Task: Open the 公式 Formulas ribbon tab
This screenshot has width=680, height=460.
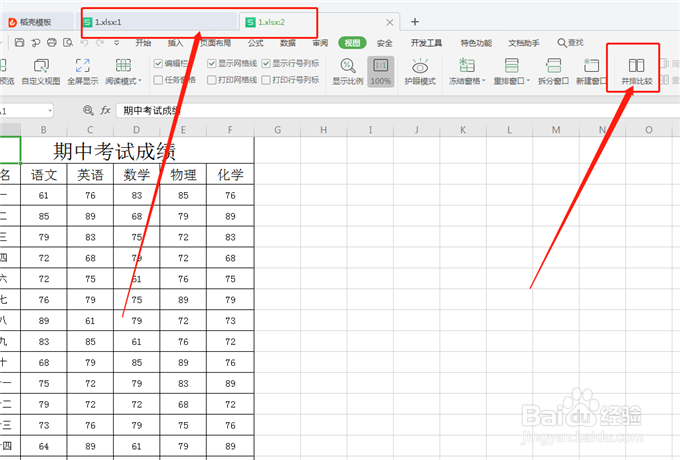Action: point(255,43)
